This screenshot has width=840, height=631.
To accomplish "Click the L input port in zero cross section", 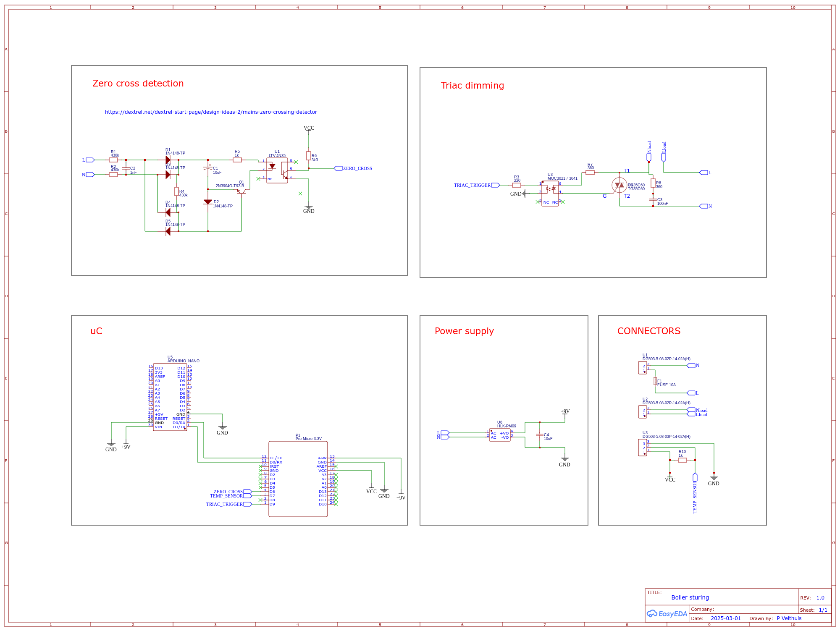I will coord(88,160).
